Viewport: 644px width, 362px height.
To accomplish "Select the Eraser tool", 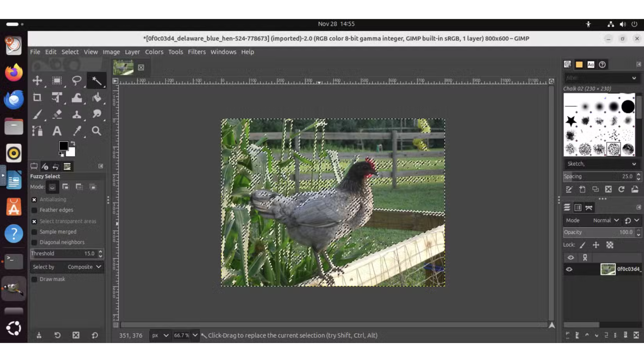I will click(57, 114).
